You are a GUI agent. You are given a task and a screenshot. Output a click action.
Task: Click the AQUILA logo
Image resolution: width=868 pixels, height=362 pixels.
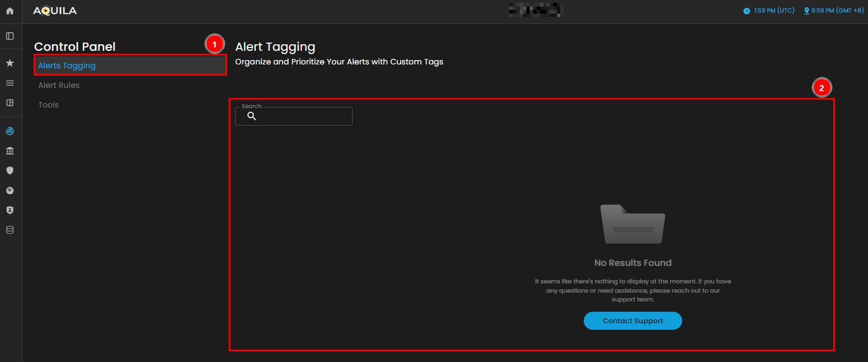click(55, 11)
